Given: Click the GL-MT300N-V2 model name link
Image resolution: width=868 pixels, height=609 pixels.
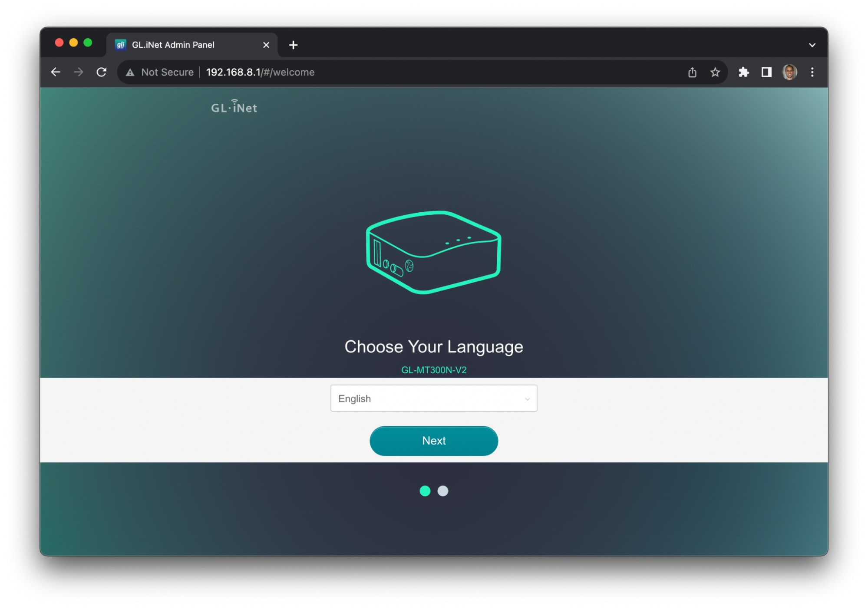Looking at the screenshot, I should (433, 369).
